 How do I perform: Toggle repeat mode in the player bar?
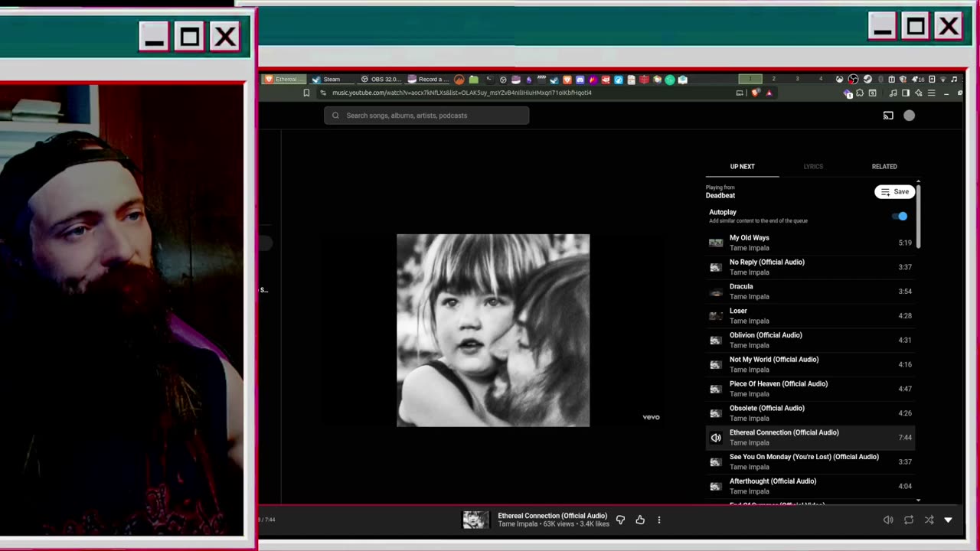click(x=909, y=520)
